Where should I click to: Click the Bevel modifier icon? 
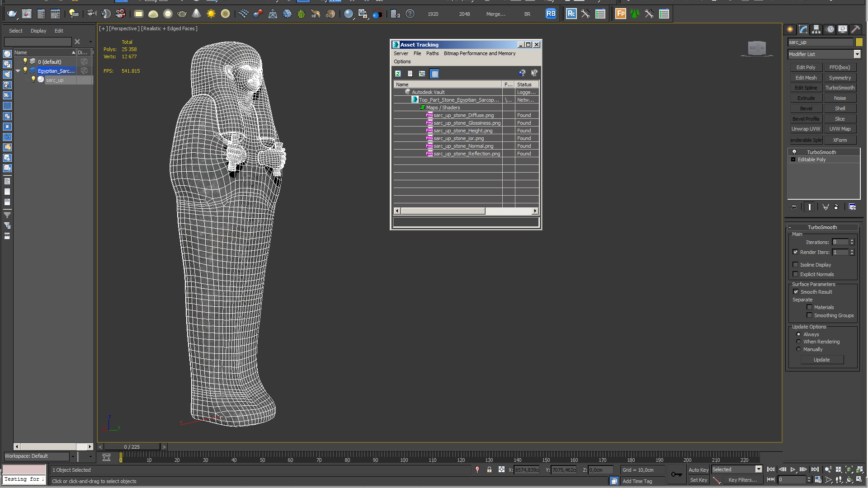[x=806, y=108]
